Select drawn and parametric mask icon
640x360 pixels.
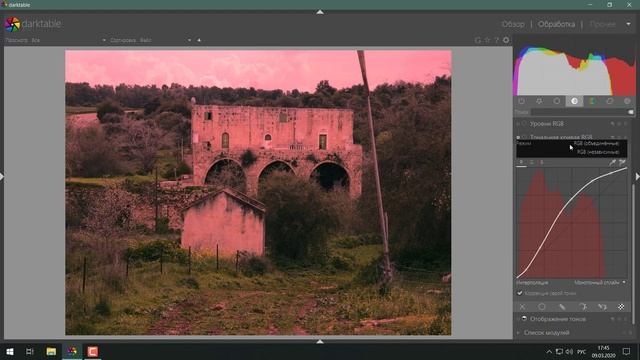(x=602, y=307)
